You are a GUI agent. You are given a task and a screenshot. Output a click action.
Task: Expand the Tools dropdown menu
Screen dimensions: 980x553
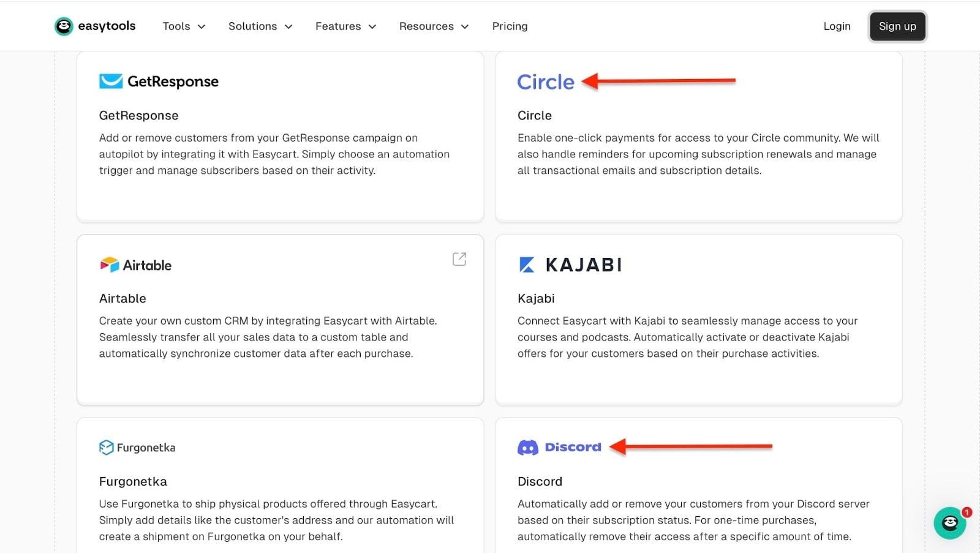click(x=184, y=26)
